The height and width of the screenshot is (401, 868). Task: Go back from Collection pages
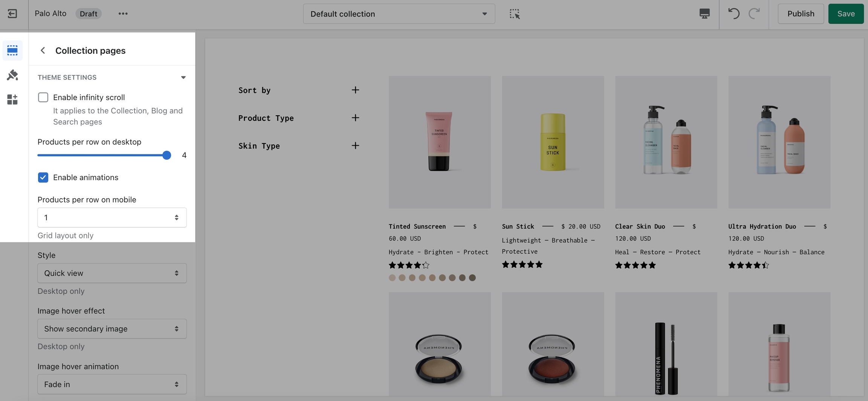[43, 50]
